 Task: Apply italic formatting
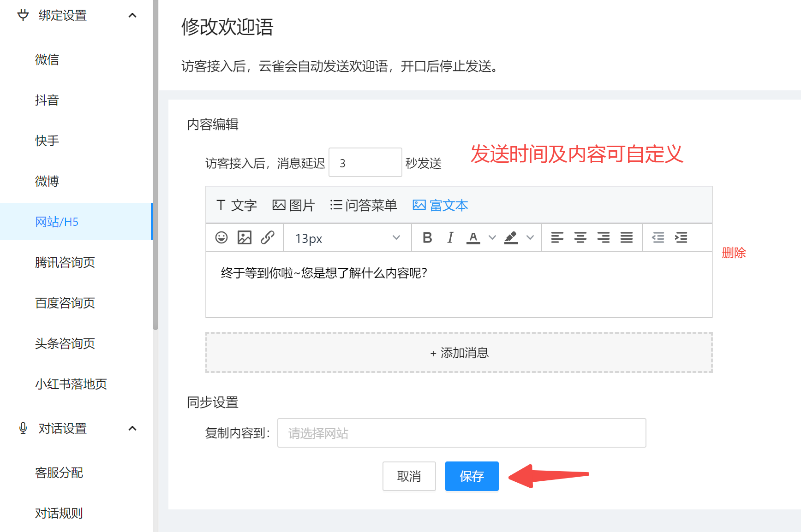coord(450,237)
